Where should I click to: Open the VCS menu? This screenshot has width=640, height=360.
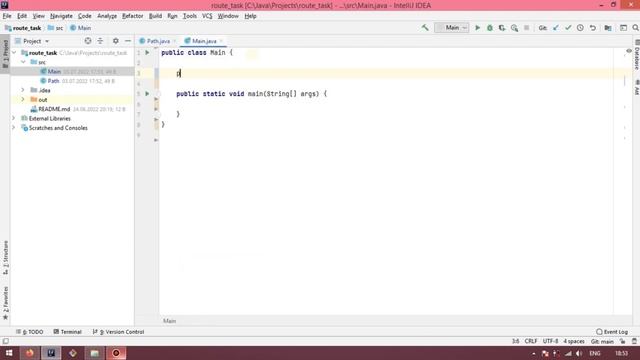pos(207,16)
